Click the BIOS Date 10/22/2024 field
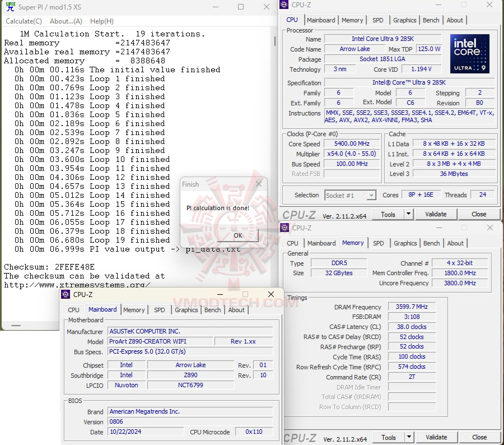Image resolution: width=504 pixels, height=445 pixels. 146,432
